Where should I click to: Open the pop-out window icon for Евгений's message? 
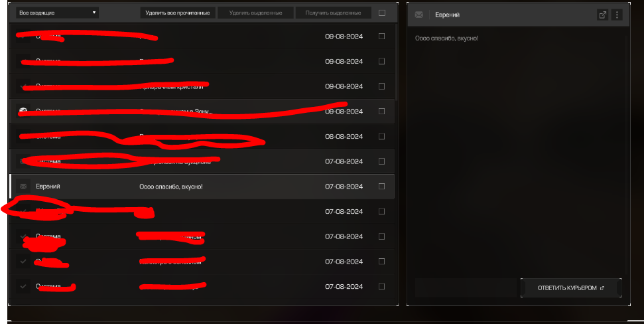[602, 15]
